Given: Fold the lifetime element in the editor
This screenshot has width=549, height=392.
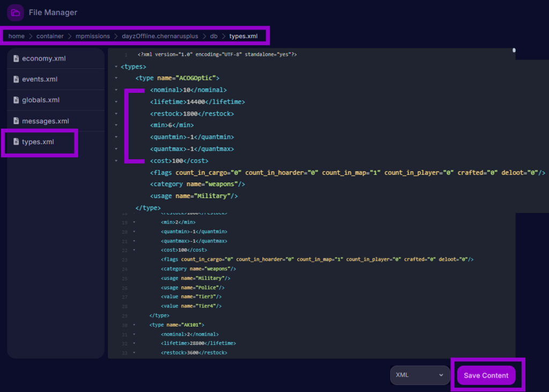Looking at the screenshot, I should tap(116, 101).
